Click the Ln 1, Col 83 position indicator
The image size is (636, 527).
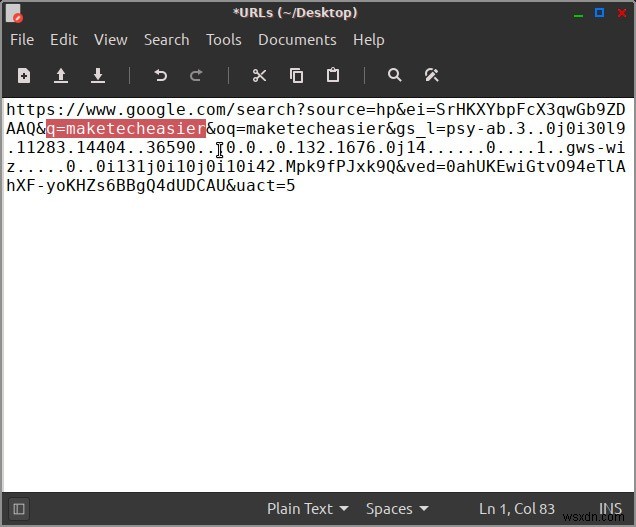[x=517, y=509]
